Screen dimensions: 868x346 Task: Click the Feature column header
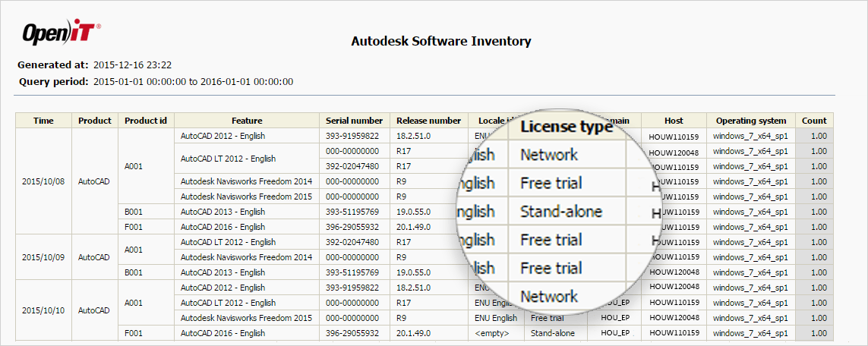(x=247, y=121)
